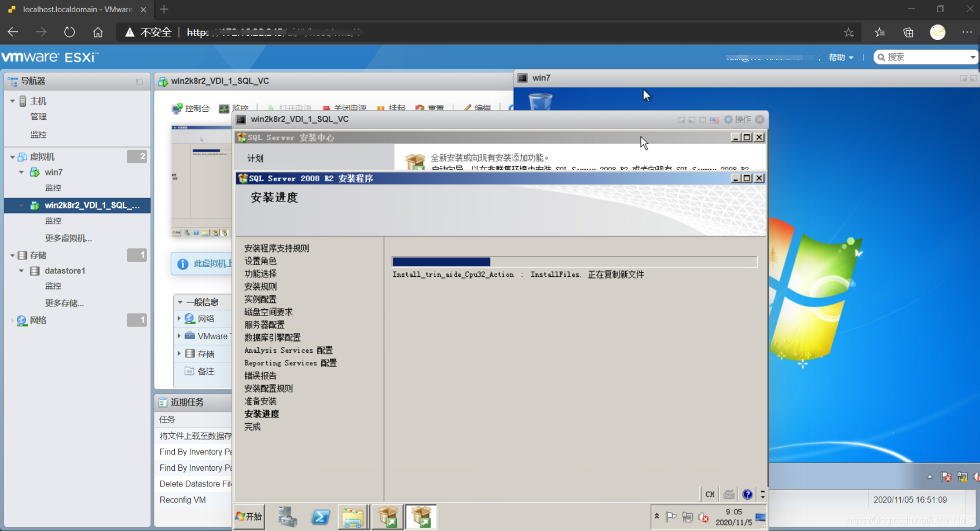Click the SQL Server installation progress bar
The width and height of the screenshot is (980, 531).
tap(574, 262)
